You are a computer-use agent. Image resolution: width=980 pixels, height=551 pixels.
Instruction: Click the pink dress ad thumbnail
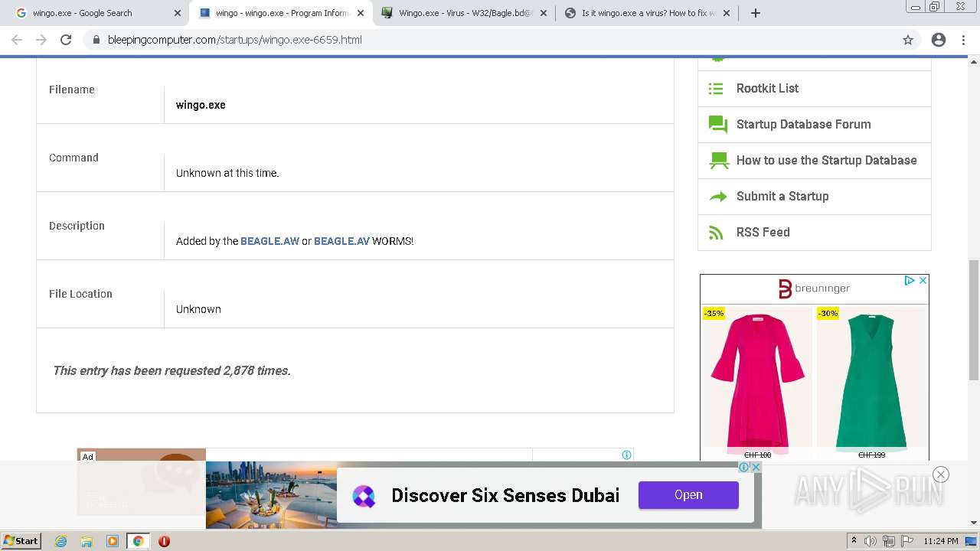pyautogui.click(x=757, y=382)
